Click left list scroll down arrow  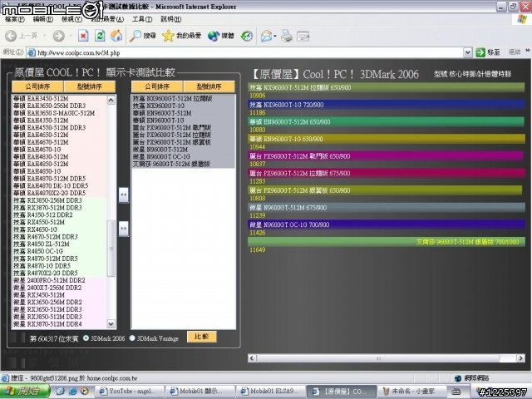[x=111, y=323]
